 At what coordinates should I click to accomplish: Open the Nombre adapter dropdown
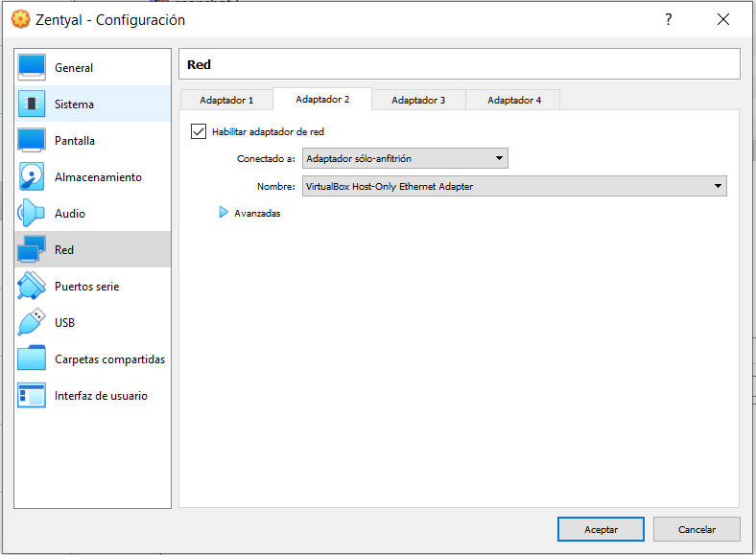tap(514, 186)
